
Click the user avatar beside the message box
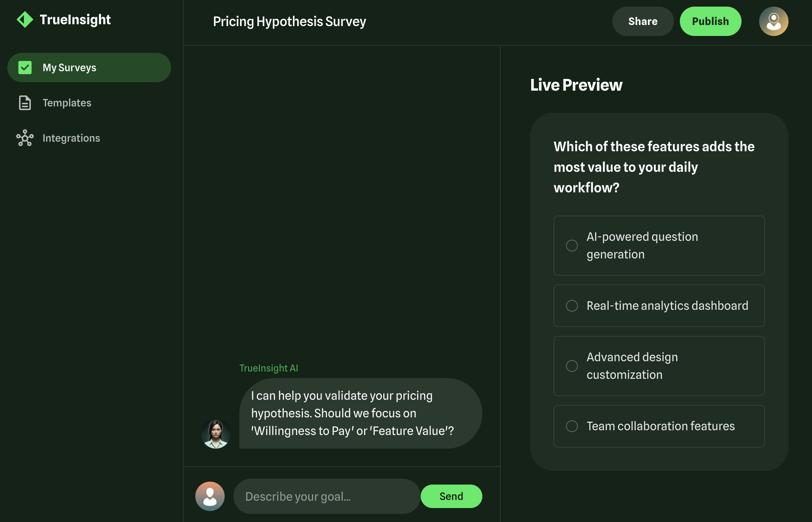210,496
